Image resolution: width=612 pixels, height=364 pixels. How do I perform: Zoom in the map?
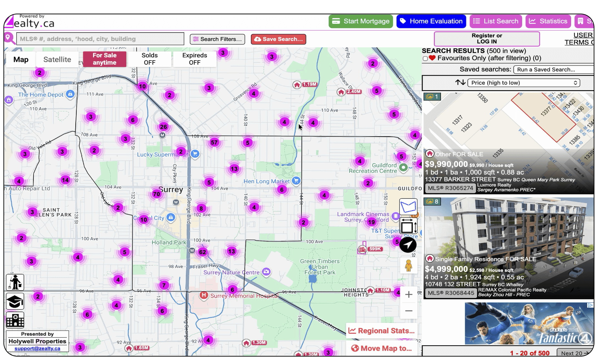(x=408, y=294)
